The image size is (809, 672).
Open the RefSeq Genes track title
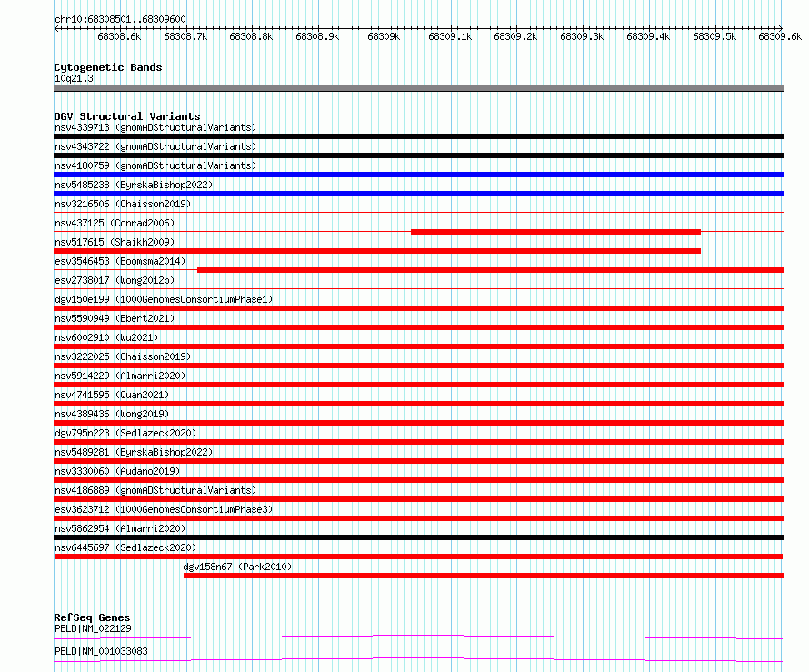click(92, 617)
